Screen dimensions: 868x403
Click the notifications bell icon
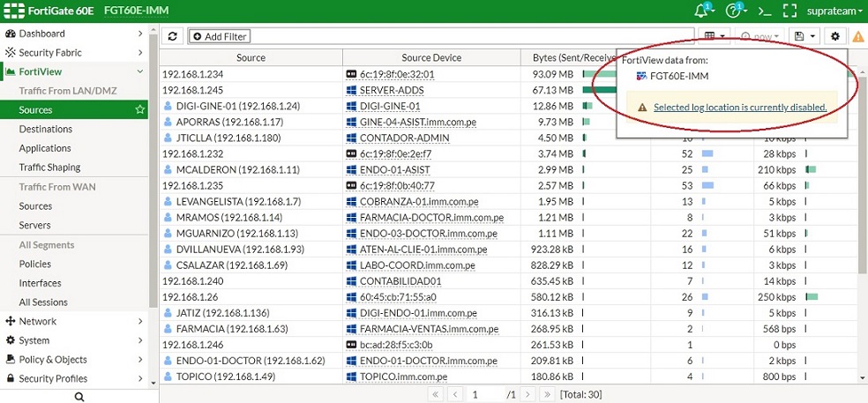703,11
